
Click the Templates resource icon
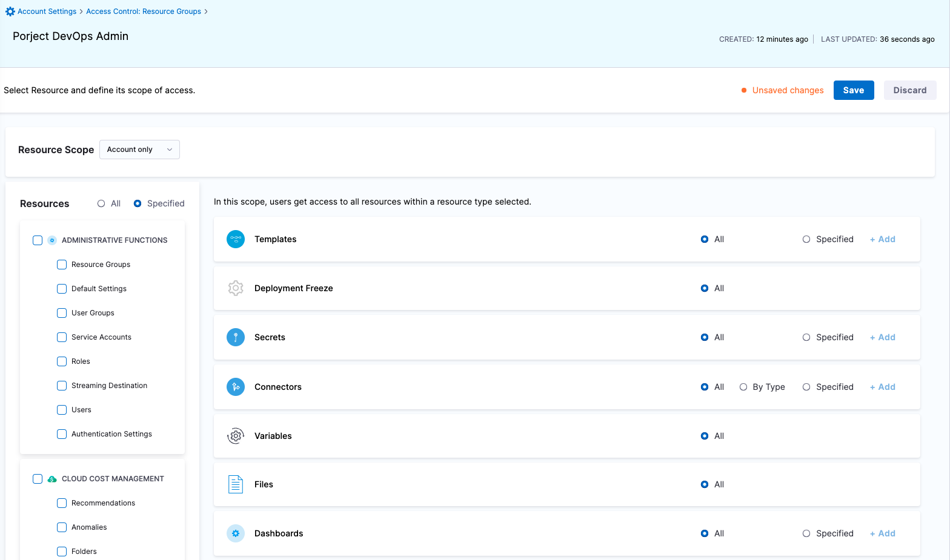(x=236, y=239)
